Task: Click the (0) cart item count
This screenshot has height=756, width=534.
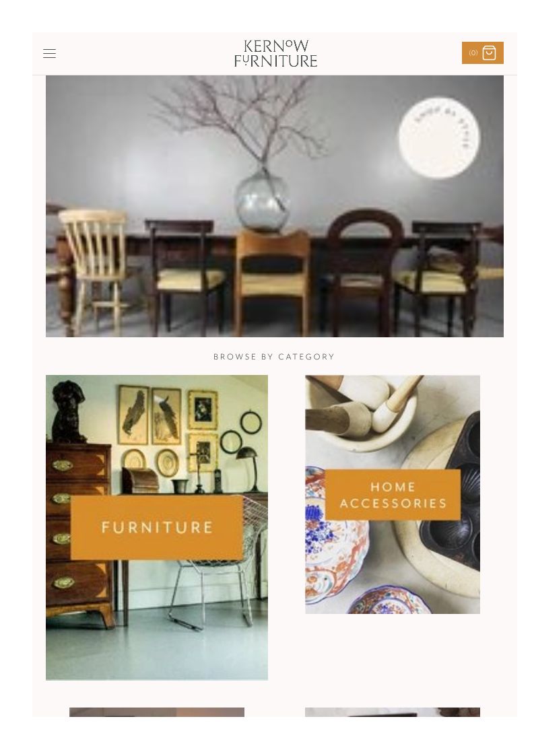Action: coord(473,53)
